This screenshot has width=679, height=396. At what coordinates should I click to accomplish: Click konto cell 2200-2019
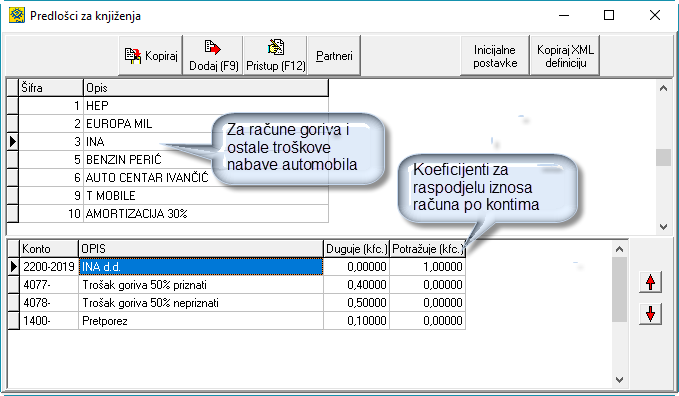49,267
